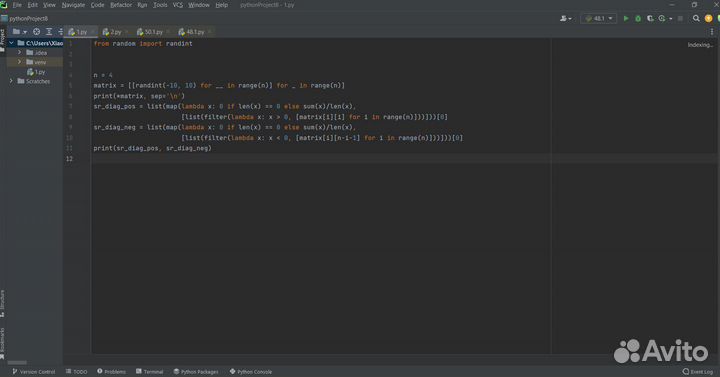Open the Navigate menu
The height and width of the screenshot is (377, 720).
73,5
